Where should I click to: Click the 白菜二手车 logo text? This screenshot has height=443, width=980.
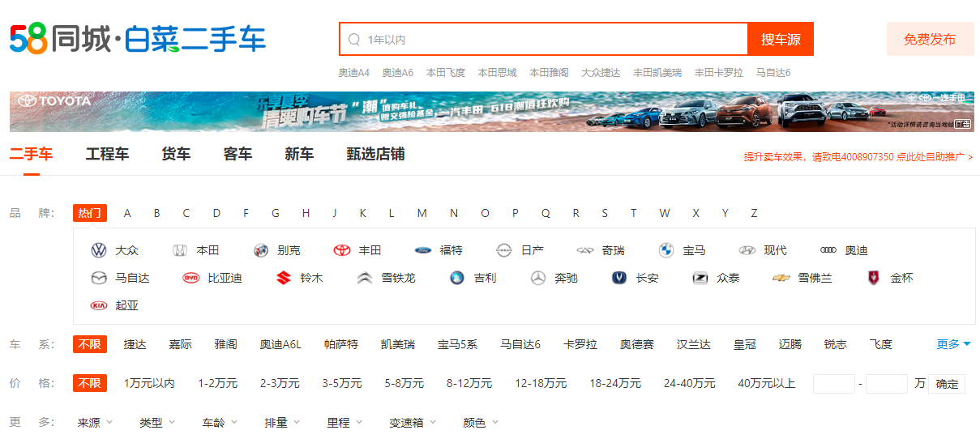[195, 38]
